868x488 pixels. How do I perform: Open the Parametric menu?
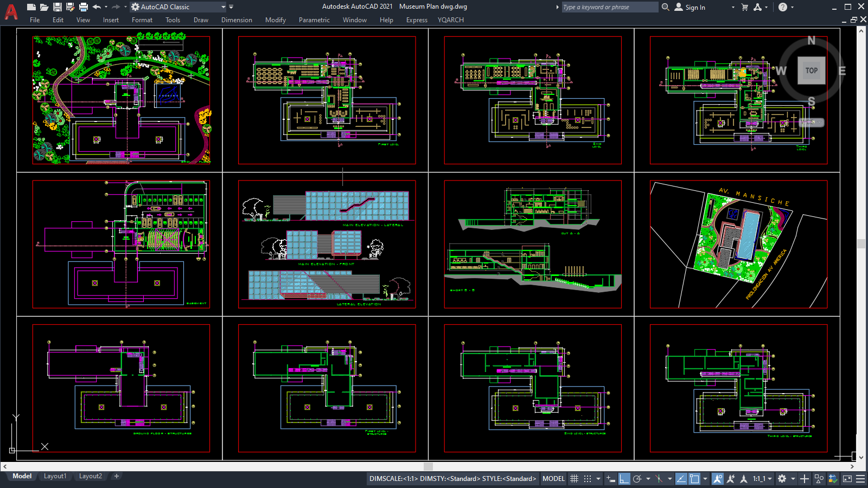point(314,20)
